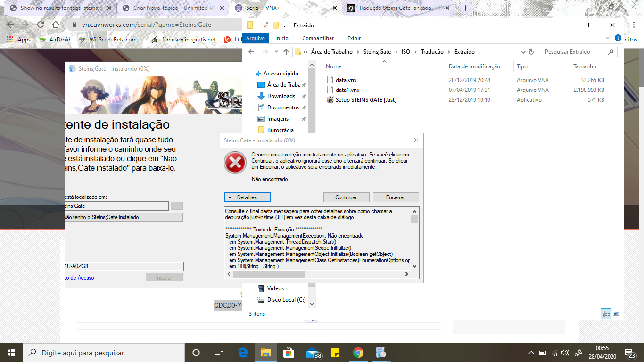Go back in File Explorer
644x362 pixels.
251,52
